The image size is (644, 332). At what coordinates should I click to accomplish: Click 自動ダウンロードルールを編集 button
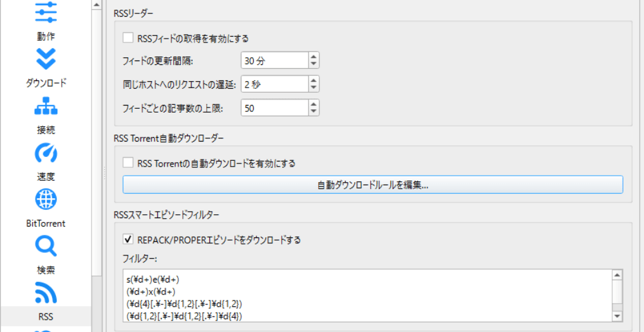pos(373,185)
